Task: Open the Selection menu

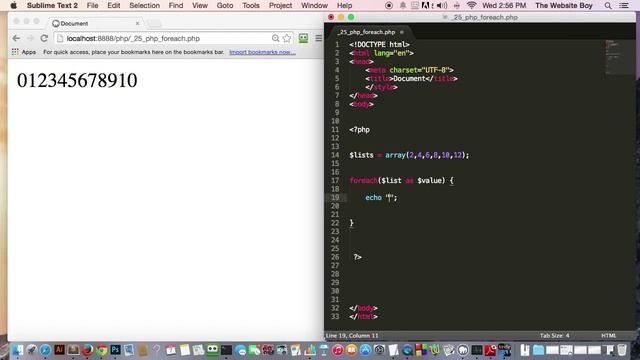Action: pos(144,5)
